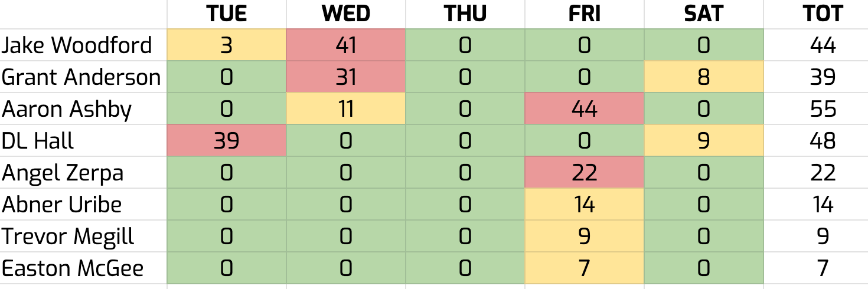Image resolution: width=868 pixels, height=289 pixels.
Task: Select Easton McGee's Friday 7 cell
Action: pos(584,268)
